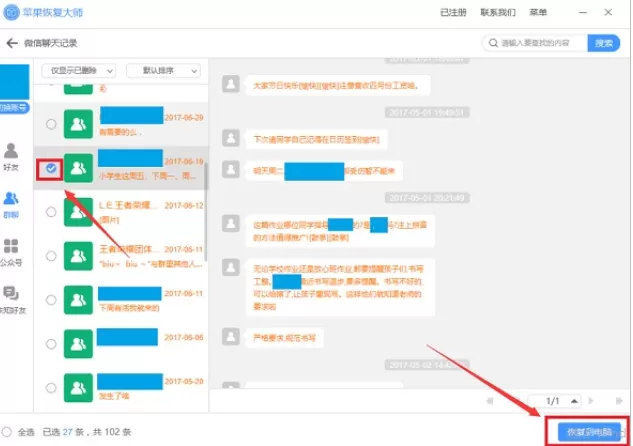Click 恢复到电脑 recover to computer button
The height and width of the screenshot is (446, 633).
[589, 432]
